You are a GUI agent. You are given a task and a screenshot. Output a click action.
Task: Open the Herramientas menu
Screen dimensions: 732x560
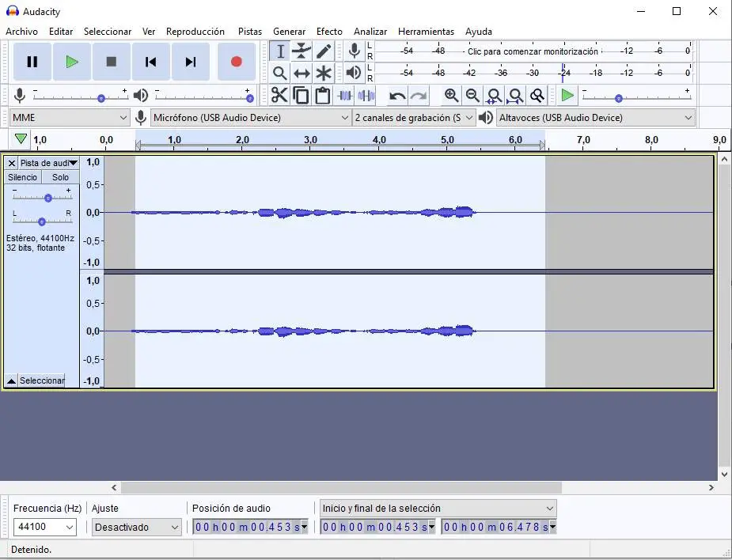click(426, 32)
